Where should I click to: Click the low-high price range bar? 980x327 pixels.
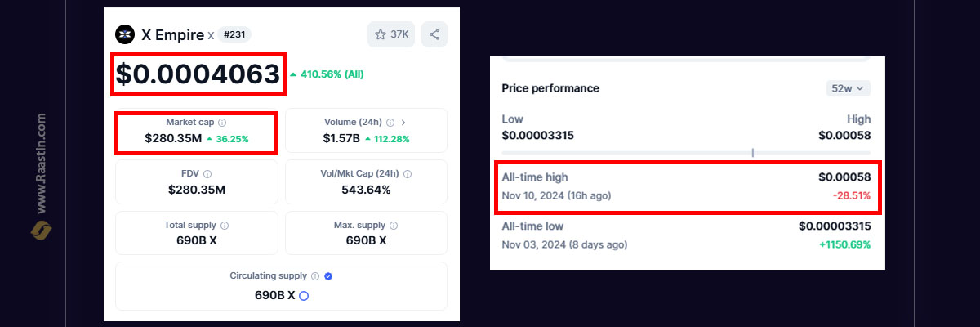(686, 152)
